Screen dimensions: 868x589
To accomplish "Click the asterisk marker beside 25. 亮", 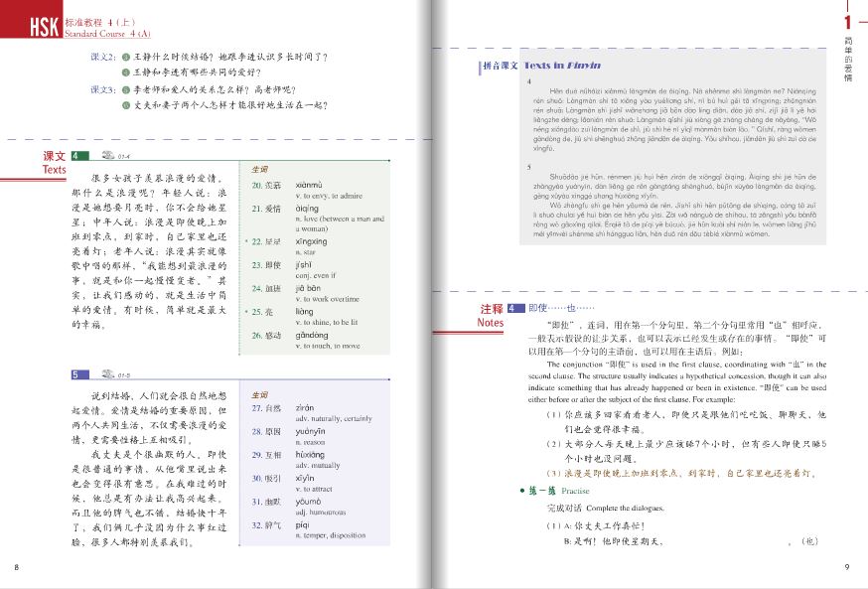I will pos(245,312).
